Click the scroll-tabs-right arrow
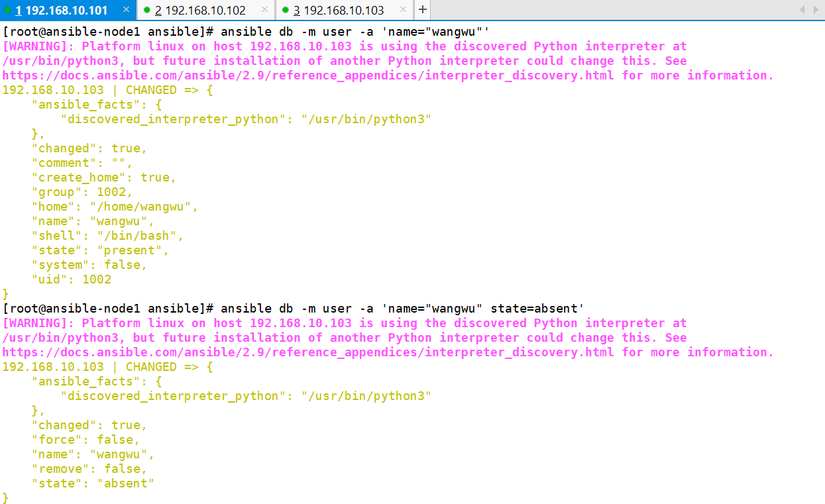Viewport: 825px width, 504px height. [x=816, y=10]
